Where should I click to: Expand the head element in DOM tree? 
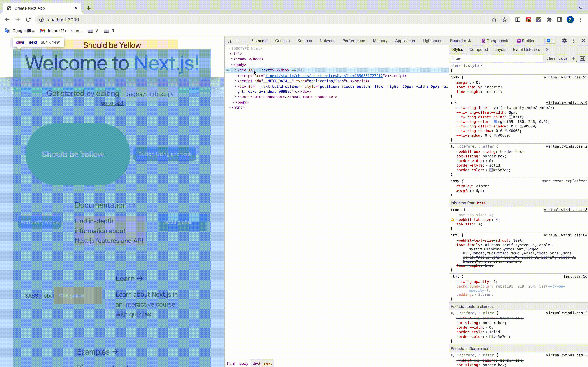tap(231, 59)
